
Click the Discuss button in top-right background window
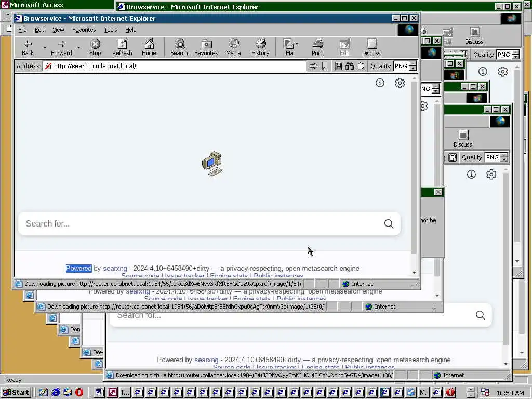[x=474, y=36]
